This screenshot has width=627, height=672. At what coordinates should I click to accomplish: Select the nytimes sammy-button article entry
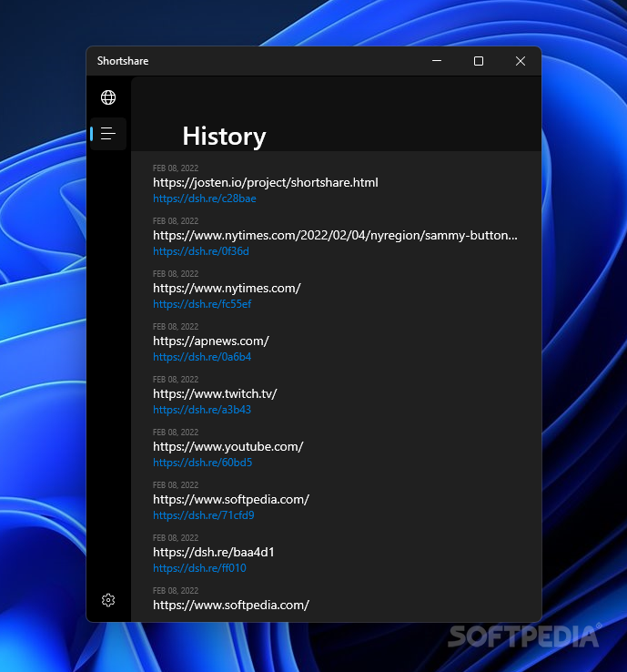(x=335, y=235)
